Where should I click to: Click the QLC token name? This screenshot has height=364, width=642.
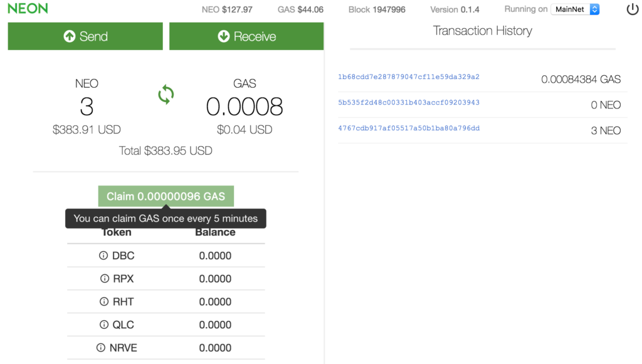tap(124, 325)
